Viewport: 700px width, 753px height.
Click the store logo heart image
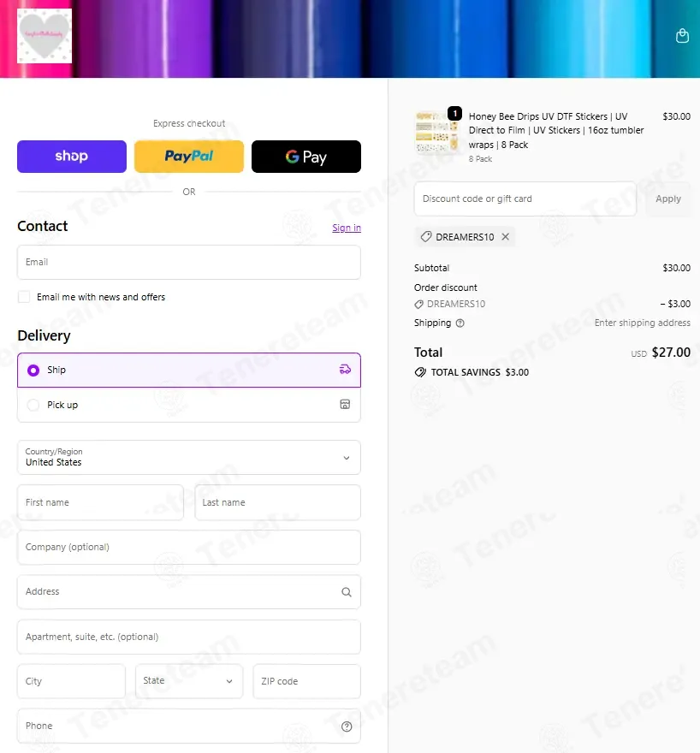click(44, 36)
